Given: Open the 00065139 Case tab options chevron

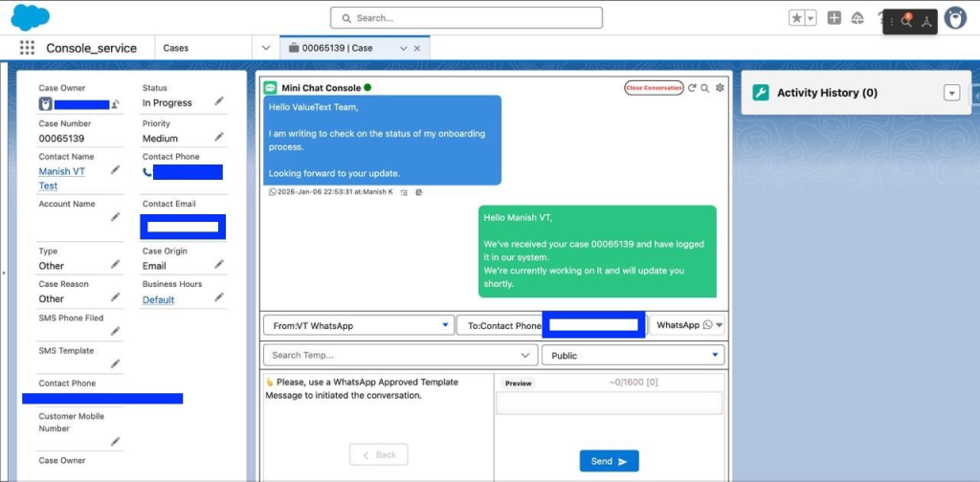Looking at the screenshot, I should click(x=403, y=48).
